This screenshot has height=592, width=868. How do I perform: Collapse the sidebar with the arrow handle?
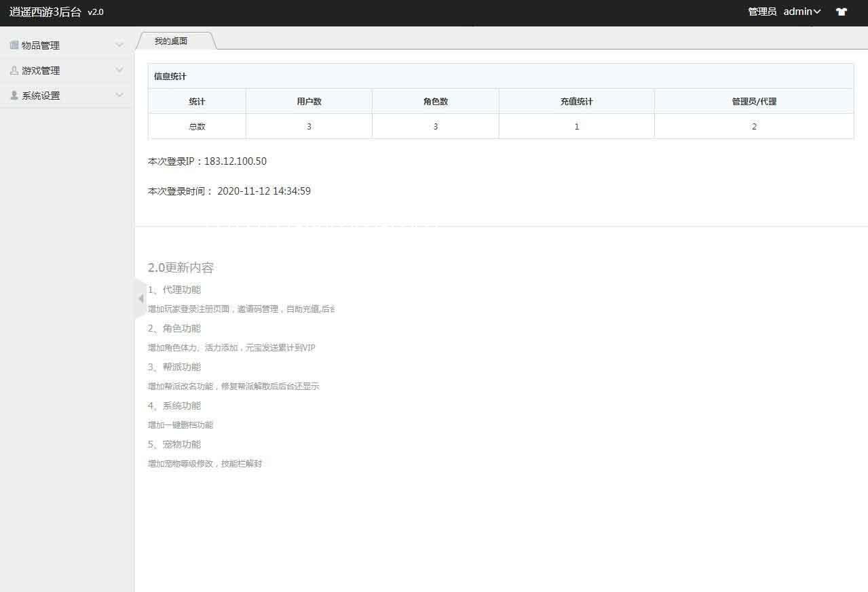pos(140,298)
